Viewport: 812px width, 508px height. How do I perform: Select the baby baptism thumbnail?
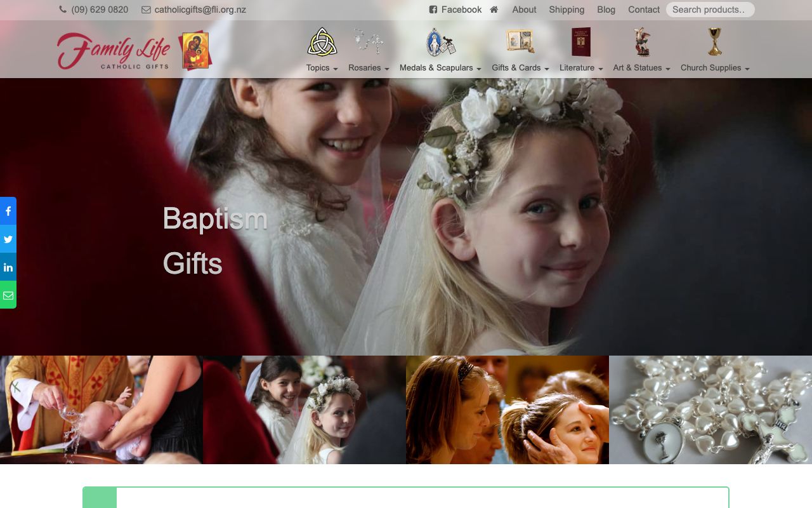click(x=101, y=410)
